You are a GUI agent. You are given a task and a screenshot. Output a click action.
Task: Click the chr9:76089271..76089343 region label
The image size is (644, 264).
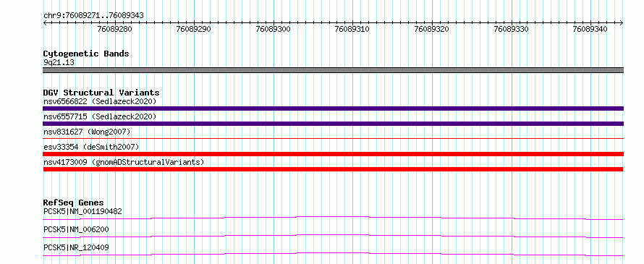coord(93,16)
